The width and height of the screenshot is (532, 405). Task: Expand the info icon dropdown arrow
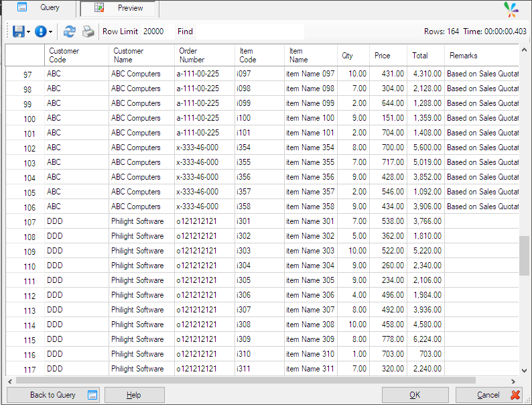pyautogui.click(x=50, y=32)
